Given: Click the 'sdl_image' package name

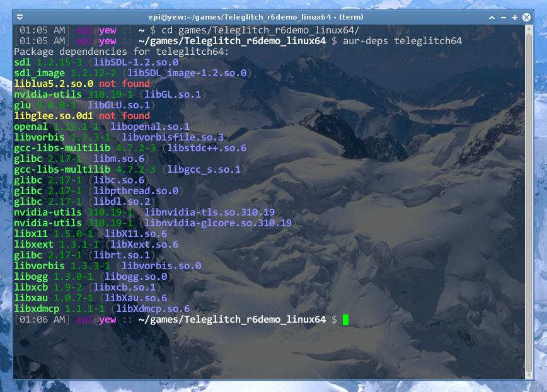Looking at the screenshot, I should tap(40, 73).
